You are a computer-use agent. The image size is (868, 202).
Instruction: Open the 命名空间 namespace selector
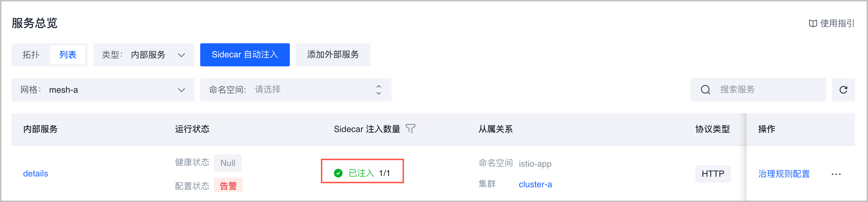(296, 90)
